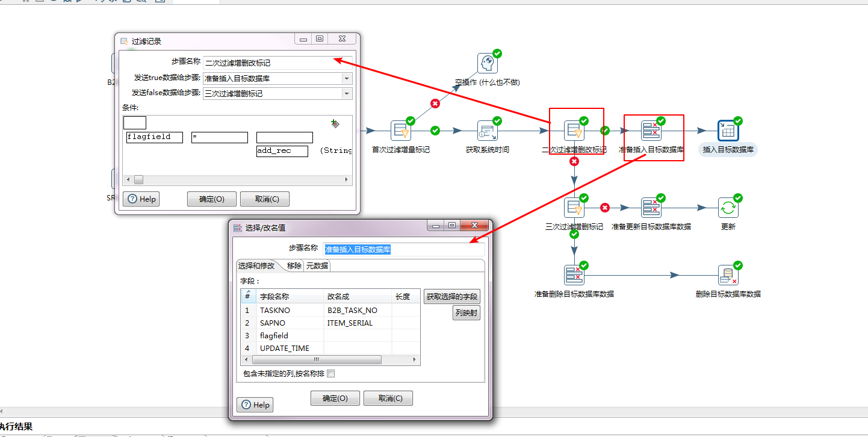This screenshot has height=437, width=868.
Task: Click the empty negate box above flagfield condition
Action: click(135, 123)
